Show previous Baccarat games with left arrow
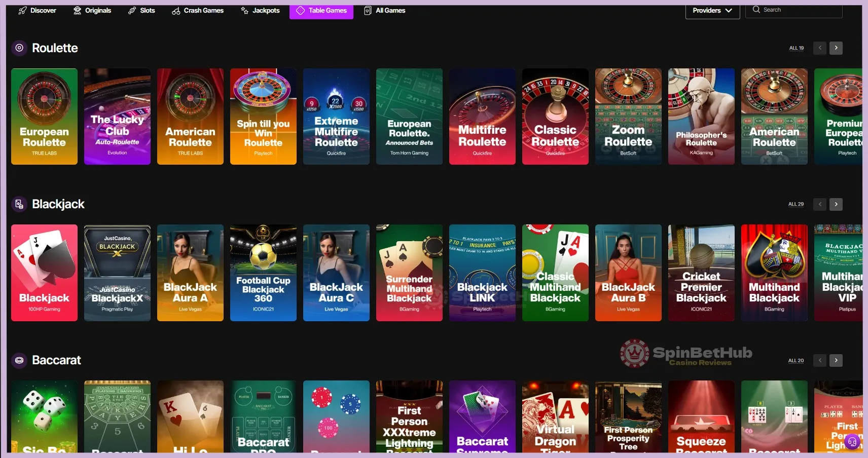868x458 pixels. coord(820,360)
